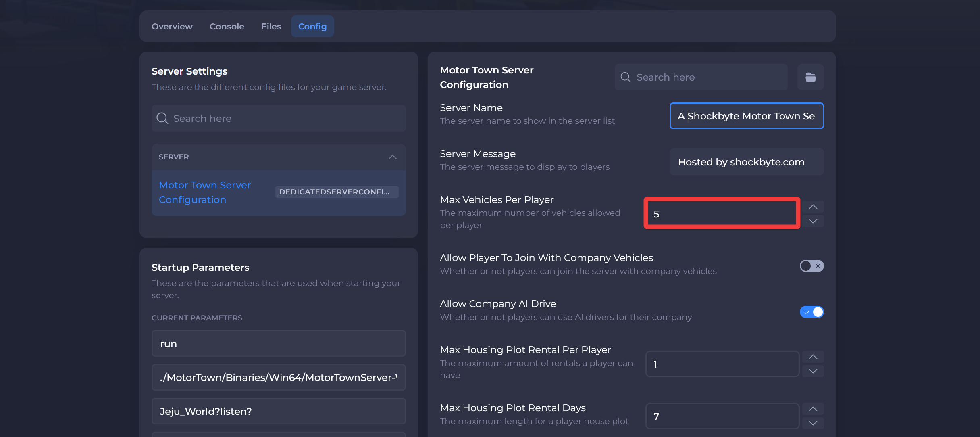Click the magnifier icon in configuration search

tap(625, 77)
